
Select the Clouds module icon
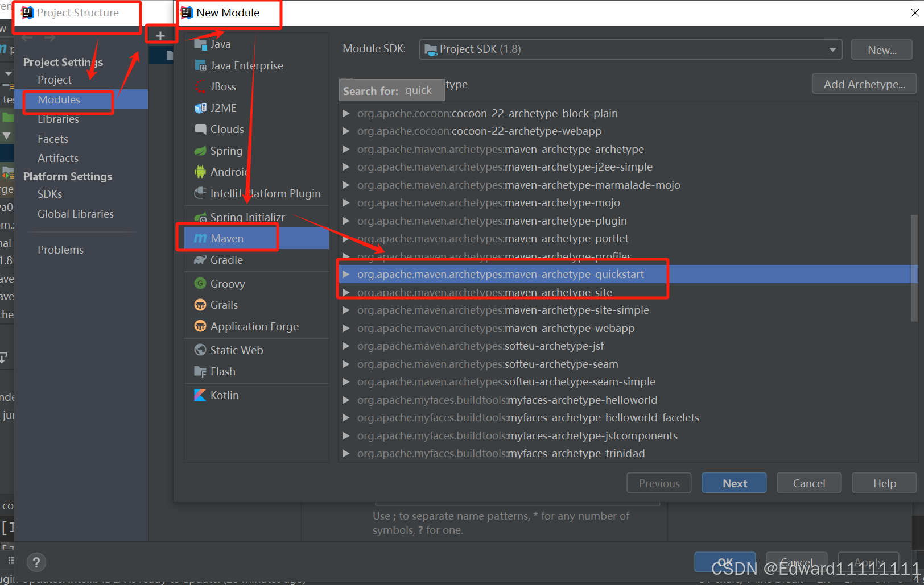[x=200, y=129]
